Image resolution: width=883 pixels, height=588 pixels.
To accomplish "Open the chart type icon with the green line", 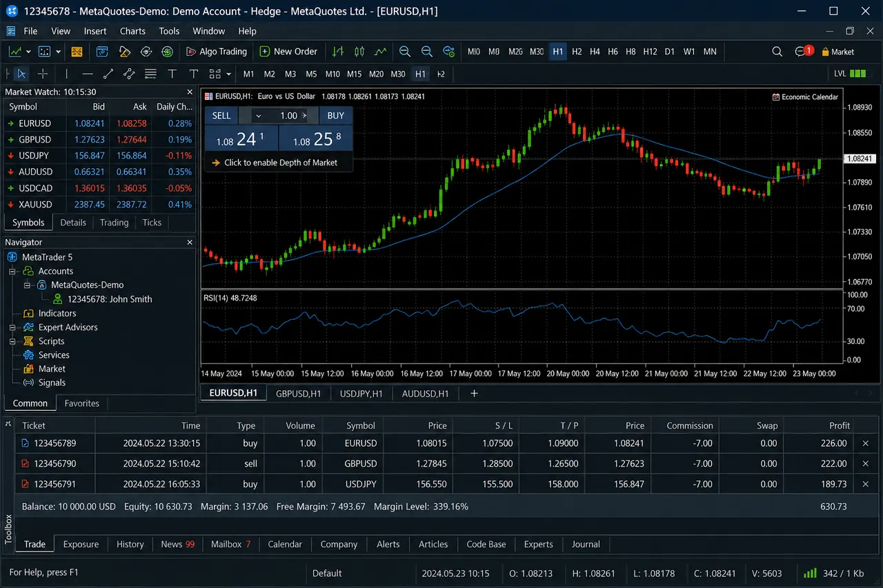I will [x=14, y=52].
